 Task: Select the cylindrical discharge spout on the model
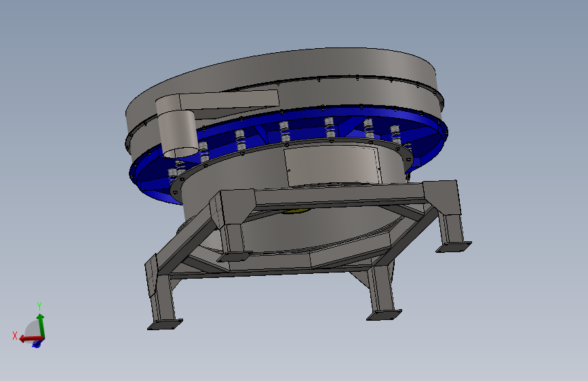pos(178,133)
